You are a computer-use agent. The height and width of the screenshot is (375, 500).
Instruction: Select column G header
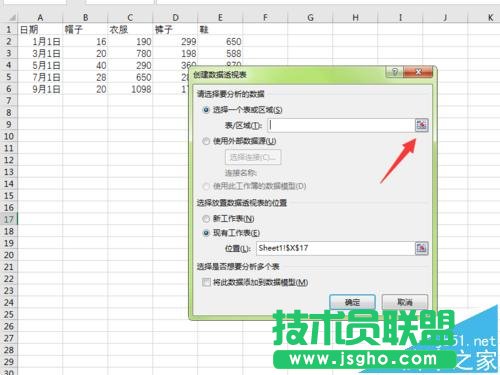click(310, 17)
